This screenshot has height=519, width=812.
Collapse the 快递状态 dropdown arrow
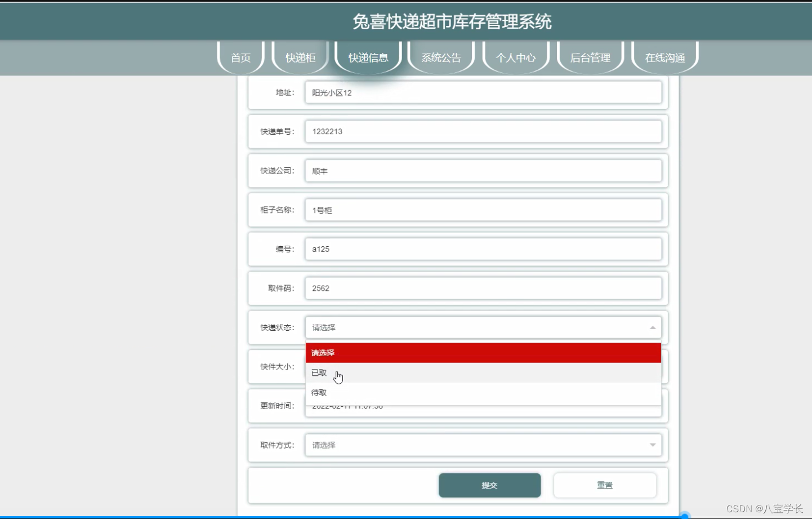(653, 327)
